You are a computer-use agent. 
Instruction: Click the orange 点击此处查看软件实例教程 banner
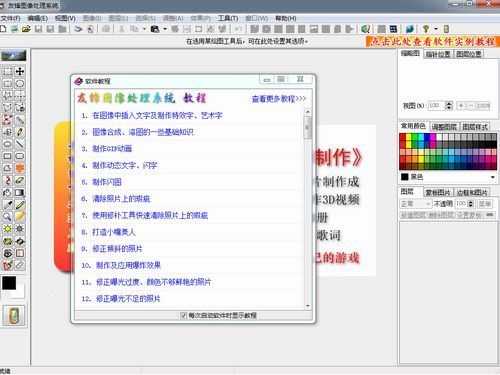(432, 41)
